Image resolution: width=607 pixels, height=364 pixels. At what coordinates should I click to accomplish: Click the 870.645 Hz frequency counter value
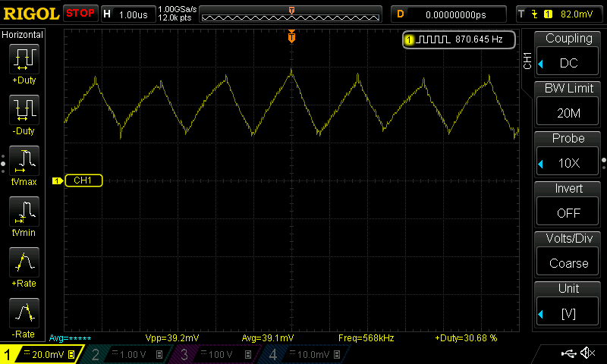click(479, 39)
